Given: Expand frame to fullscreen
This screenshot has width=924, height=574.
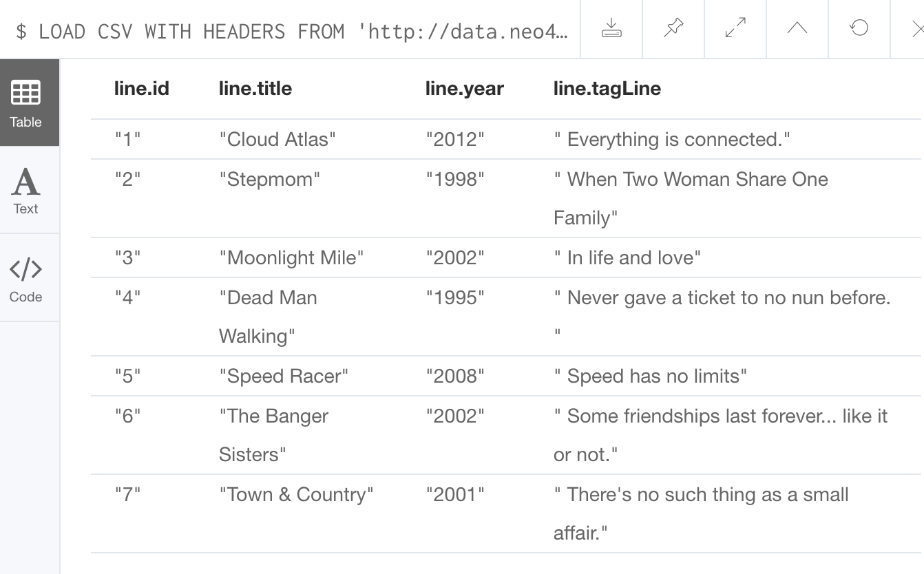Looking at the screenshot, I should 735,29.
